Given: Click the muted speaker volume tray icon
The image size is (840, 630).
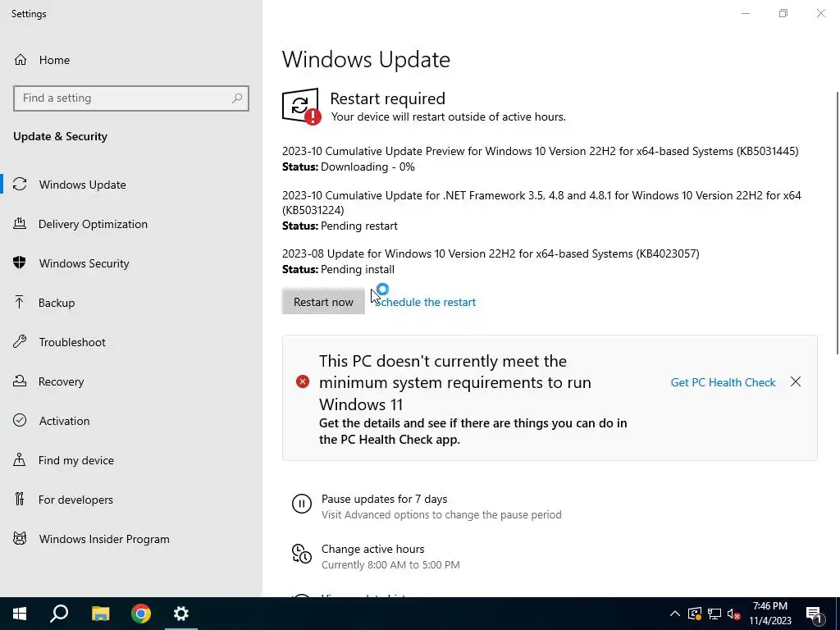Looking at the screenshot, I should tap(733, 614).
